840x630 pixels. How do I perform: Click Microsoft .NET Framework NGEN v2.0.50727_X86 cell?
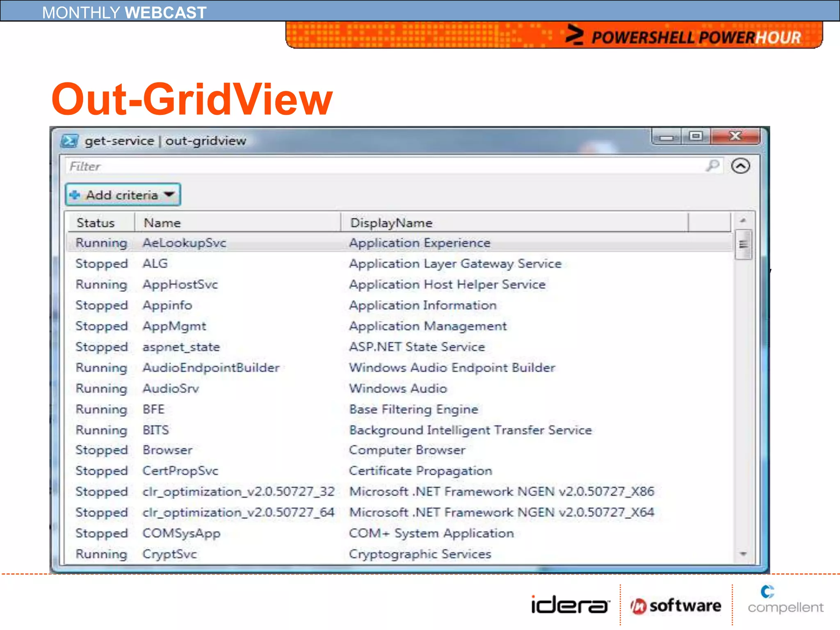502,491
